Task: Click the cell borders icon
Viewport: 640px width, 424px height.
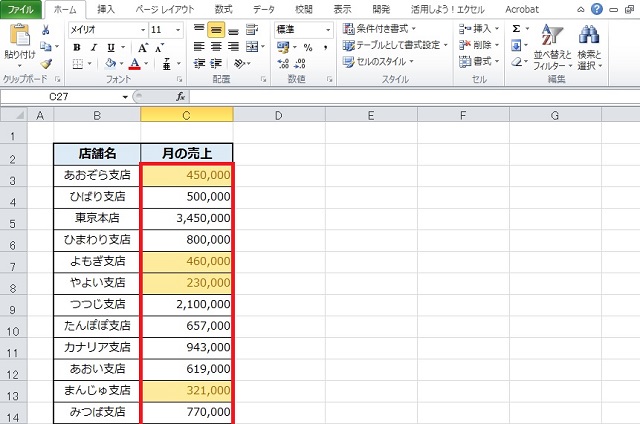Action: click(x=78, y=64)
